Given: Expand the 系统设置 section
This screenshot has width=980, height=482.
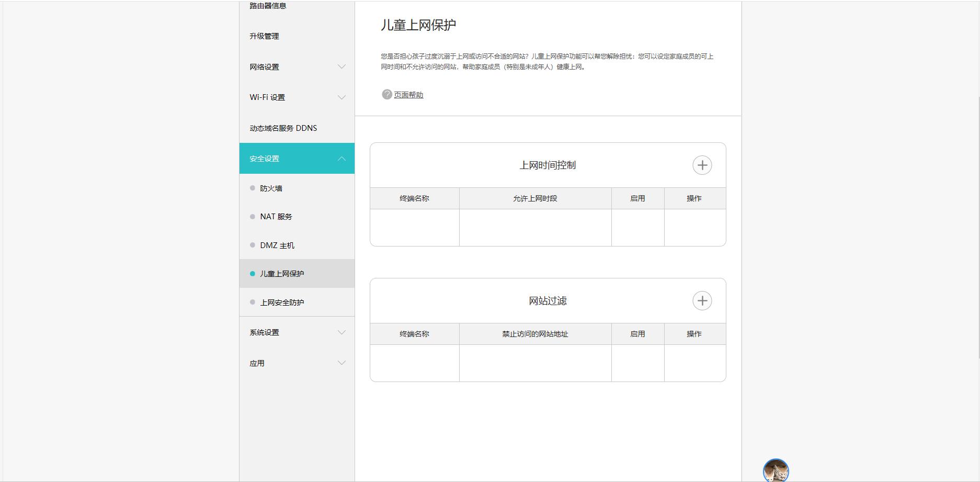Looking at the screenshot, I should click(264, 332).
